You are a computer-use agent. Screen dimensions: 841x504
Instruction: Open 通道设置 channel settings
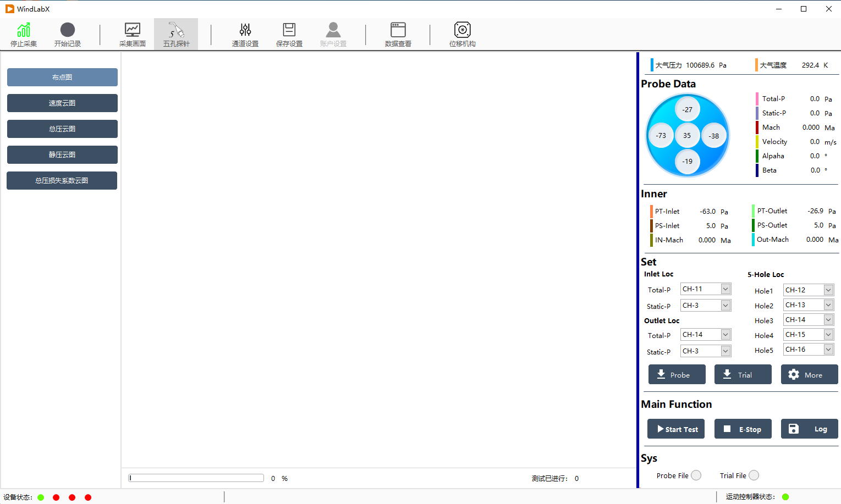click(x=245, y=34)
